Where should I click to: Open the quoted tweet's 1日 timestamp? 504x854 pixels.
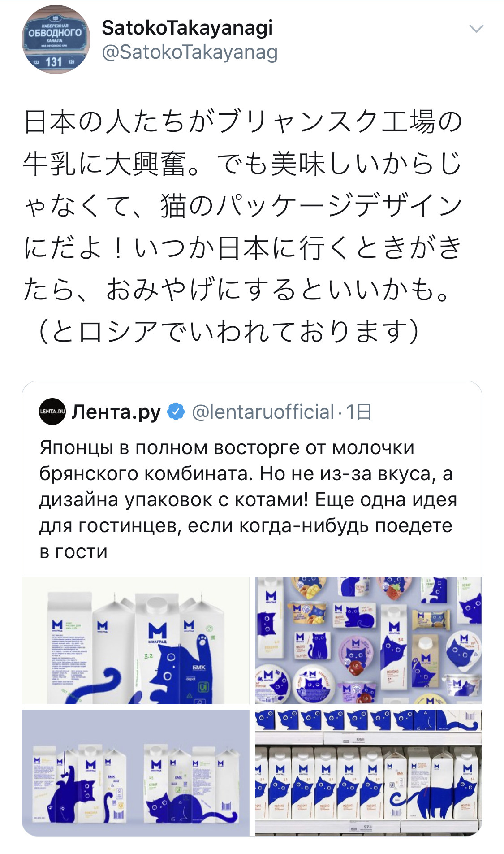pyautogui.click(x=358, y=412)
